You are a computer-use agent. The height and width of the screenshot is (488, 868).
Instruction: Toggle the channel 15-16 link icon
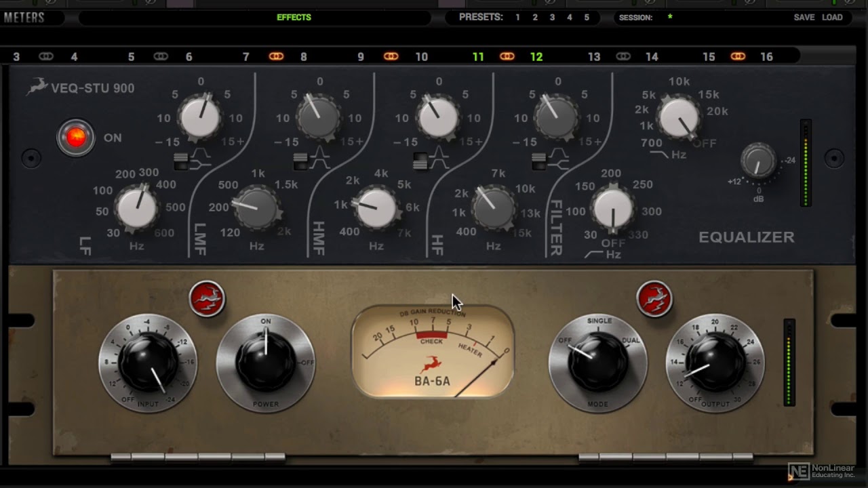point(738,56)
